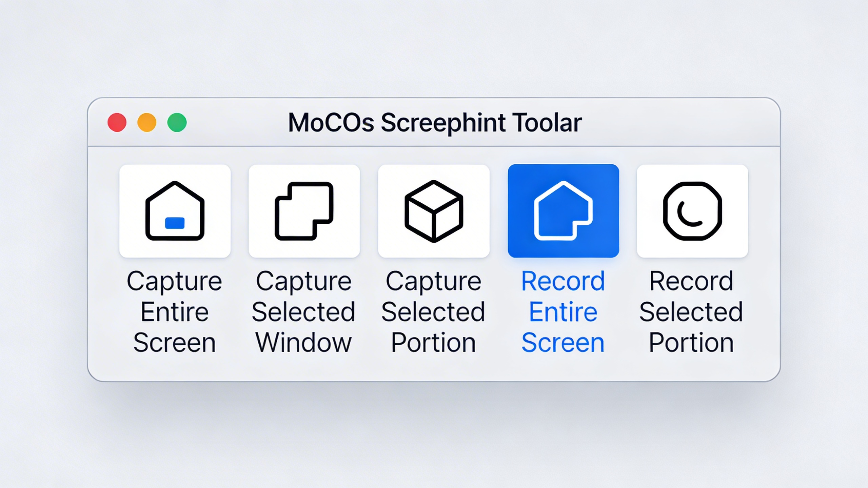Viewport: 868px width, 488px height.
Task: Close the toolbar window with red button
Action: point(117,122)
